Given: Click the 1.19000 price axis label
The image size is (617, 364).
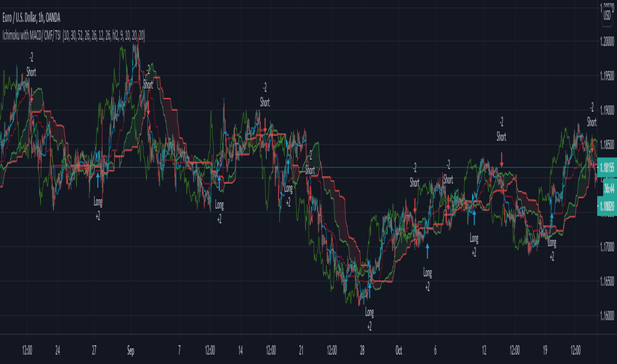Looking at the screenshot, I should (607, 110).
